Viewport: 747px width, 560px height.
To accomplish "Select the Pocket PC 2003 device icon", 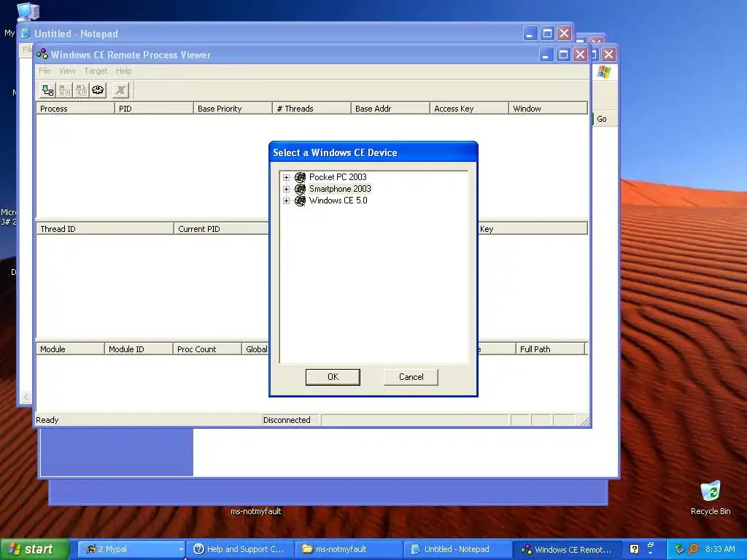I will (300, 177).
